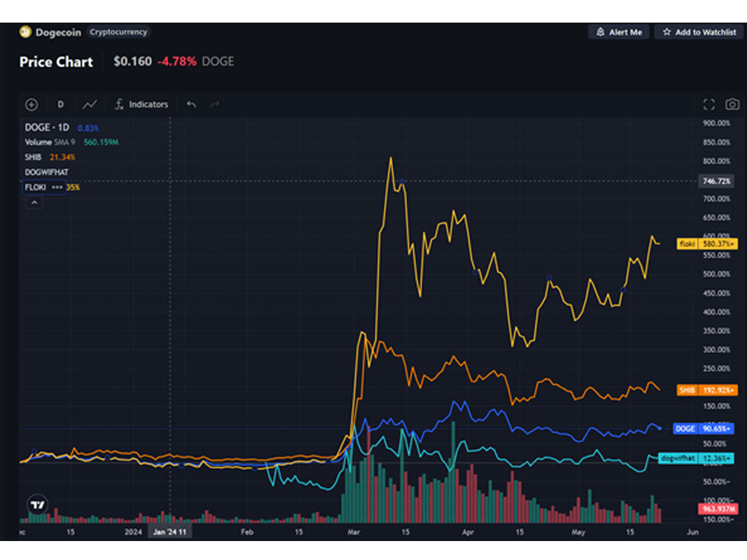Click the -4.78% change value
The width and height of the screenshot is (747, 560).
click(177, 61)
